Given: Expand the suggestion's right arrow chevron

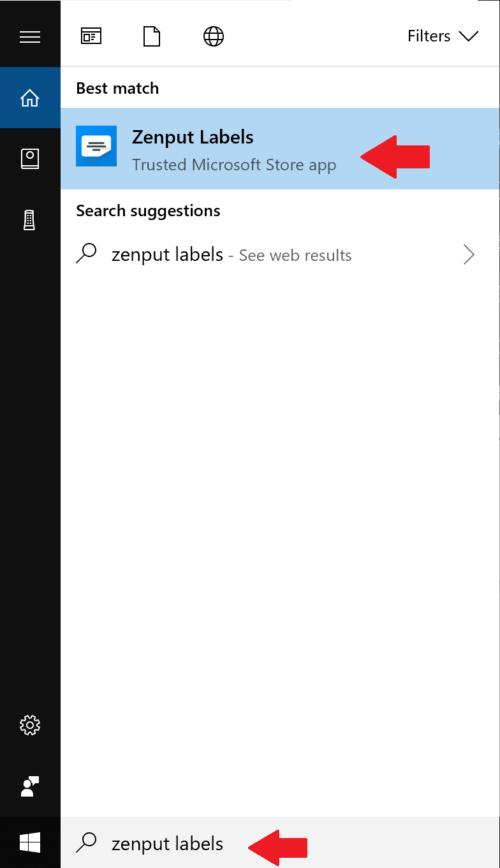Looking at the screenshot, I should tap(469, 255).
